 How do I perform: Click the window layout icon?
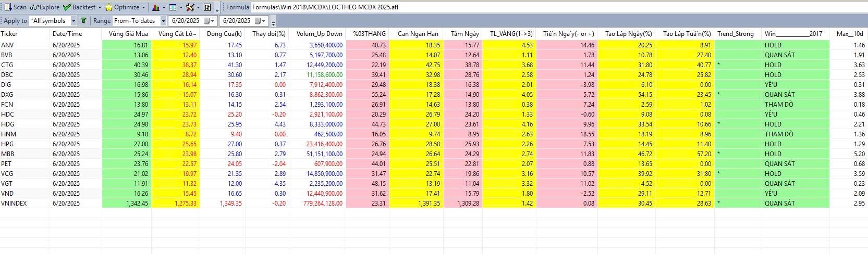click(x=173, y=7)
